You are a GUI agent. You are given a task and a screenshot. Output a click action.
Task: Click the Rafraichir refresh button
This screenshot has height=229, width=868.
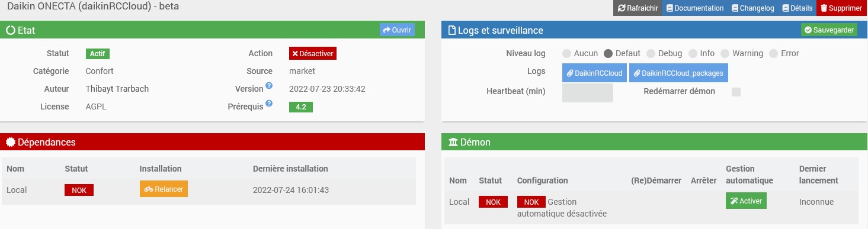(x=638, y=8)
